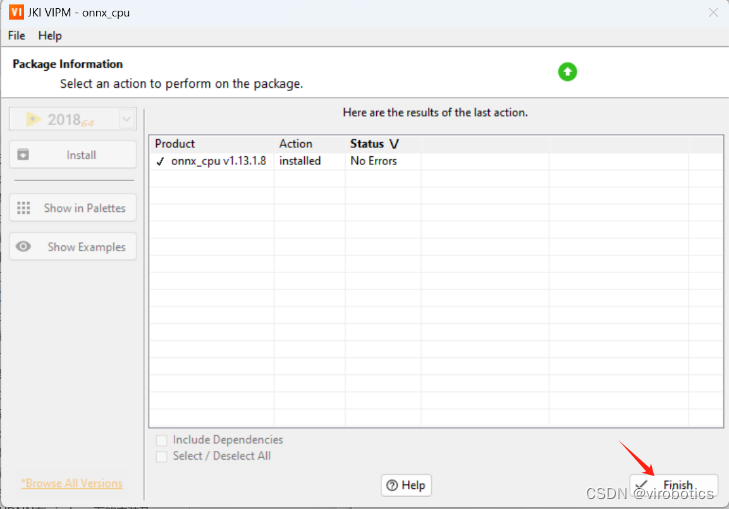Image resolution: width=729 pixels, height=509 pixels.
Task: Click the 'installed' action cell
Action: point(310,161)
